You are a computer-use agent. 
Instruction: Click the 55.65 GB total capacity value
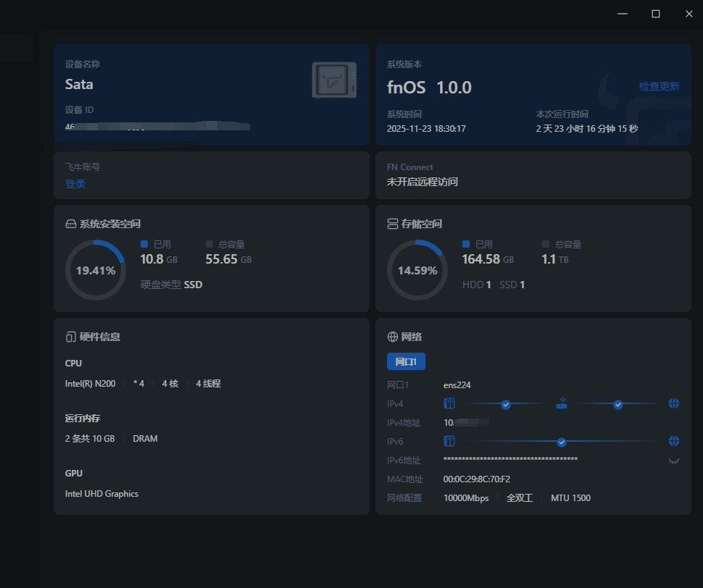(228, 259)
